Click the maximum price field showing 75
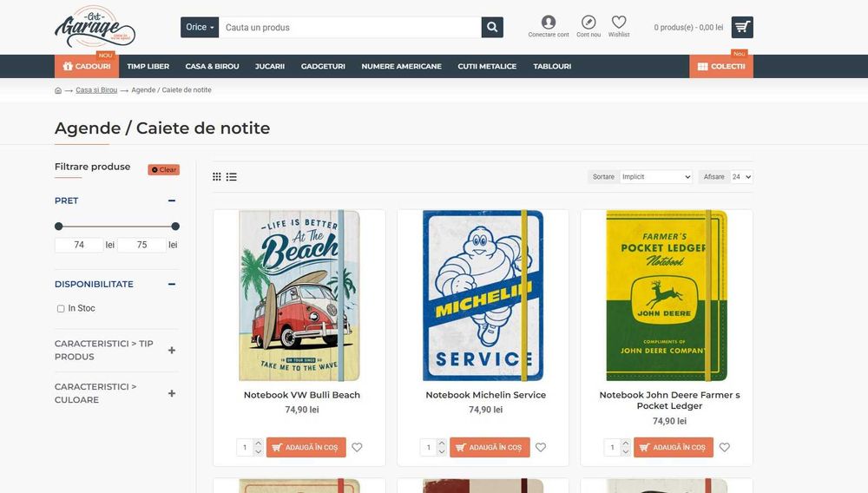 [142, 245]
